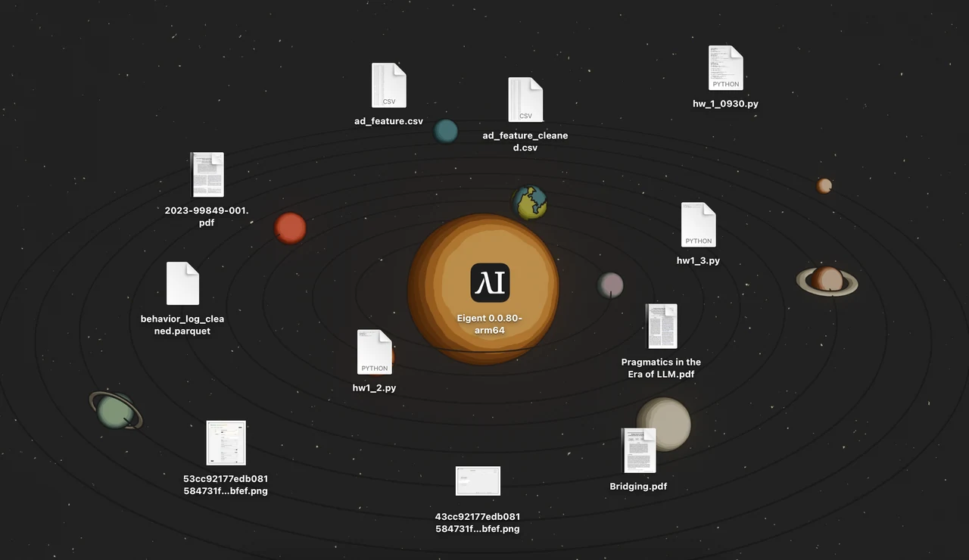The image size is (969, 560).
Task: Click the hw_1_0930.py file name label
Action: [725, 104]
